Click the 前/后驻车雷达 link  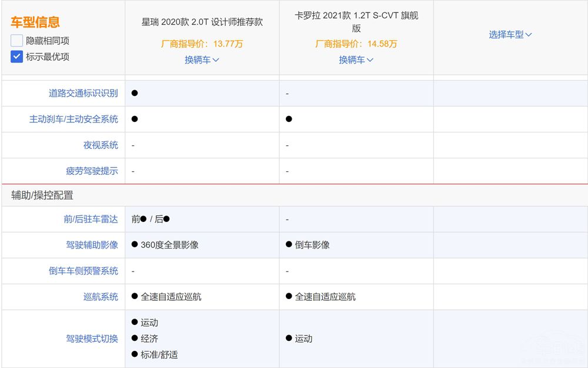pyautogui.click(x=91, y=219)
